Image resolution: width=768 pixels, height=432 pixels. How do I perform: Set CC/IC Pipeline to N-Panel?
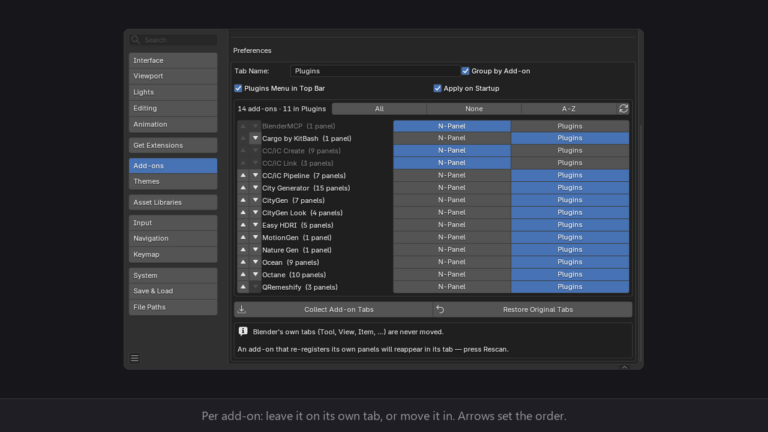pos(452,175)
